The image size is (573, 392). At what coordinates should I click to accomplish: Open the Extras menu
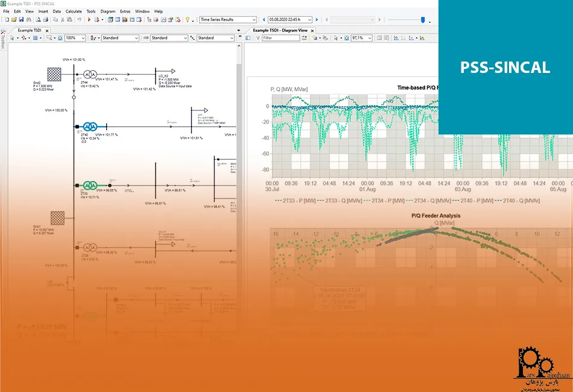pyautogui.click(x=125, y=11)
